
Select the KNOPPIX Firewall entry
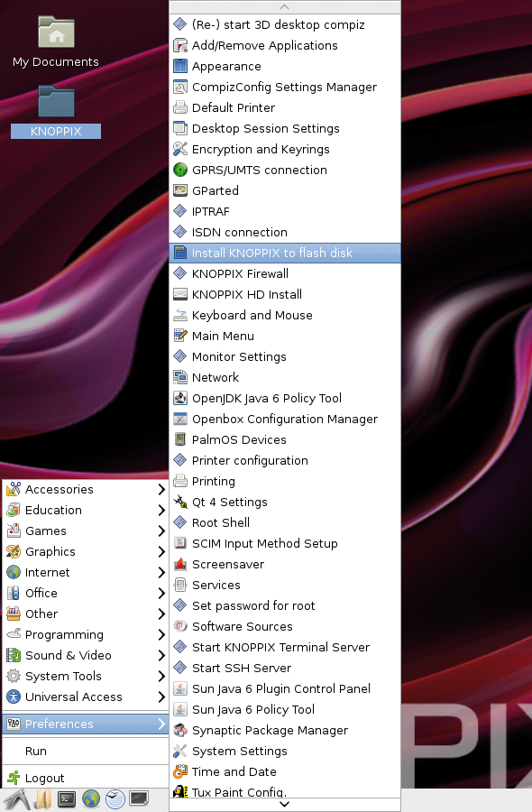pos(285,273)
